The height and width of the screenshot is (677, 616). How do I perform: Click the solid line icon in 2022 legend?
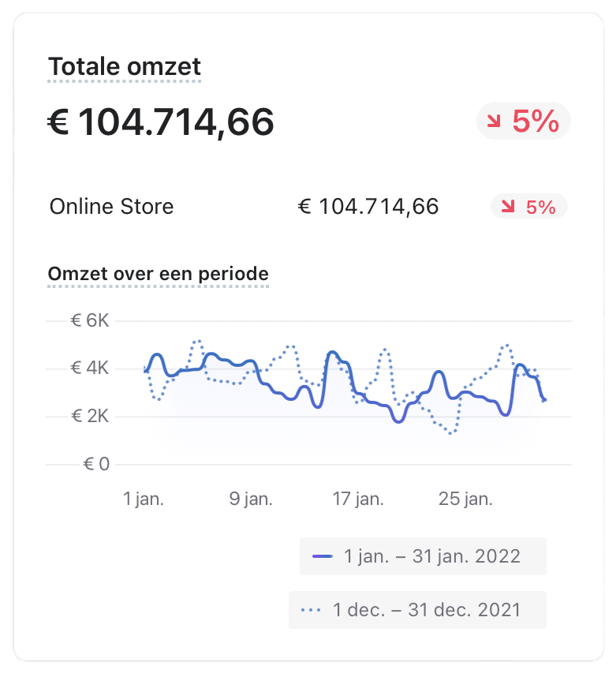(323, 556)
